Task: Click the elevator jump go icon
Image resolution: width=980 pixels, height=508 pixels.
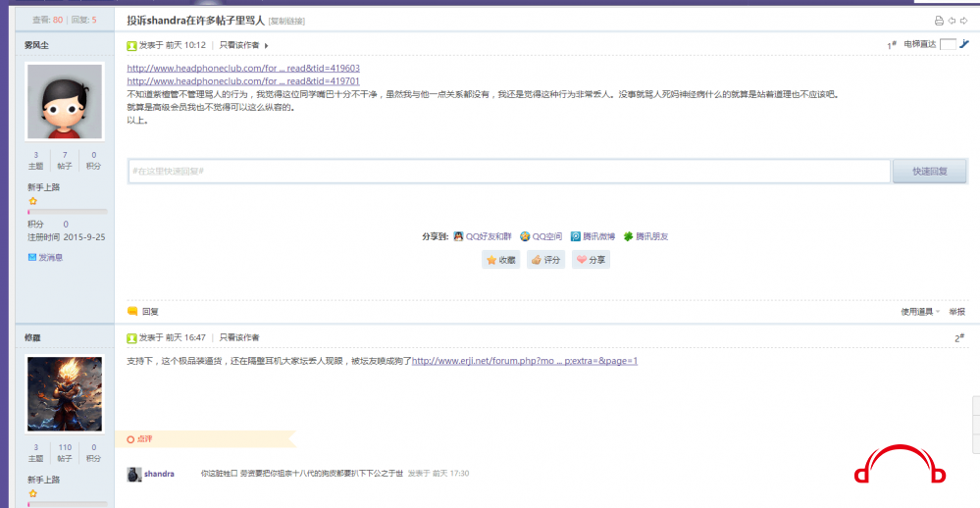Action: [964, 44]
